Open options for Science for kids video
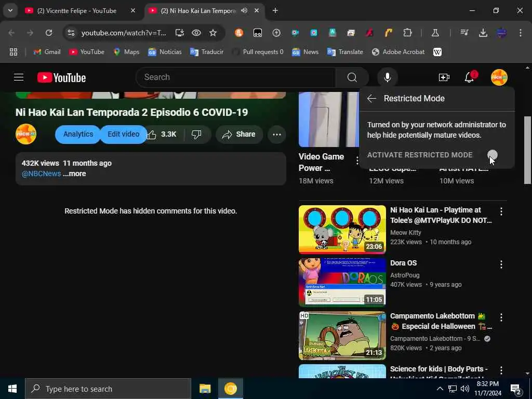Screen dimensions: 532x399 pyautogui.click(x=501, y=370)
